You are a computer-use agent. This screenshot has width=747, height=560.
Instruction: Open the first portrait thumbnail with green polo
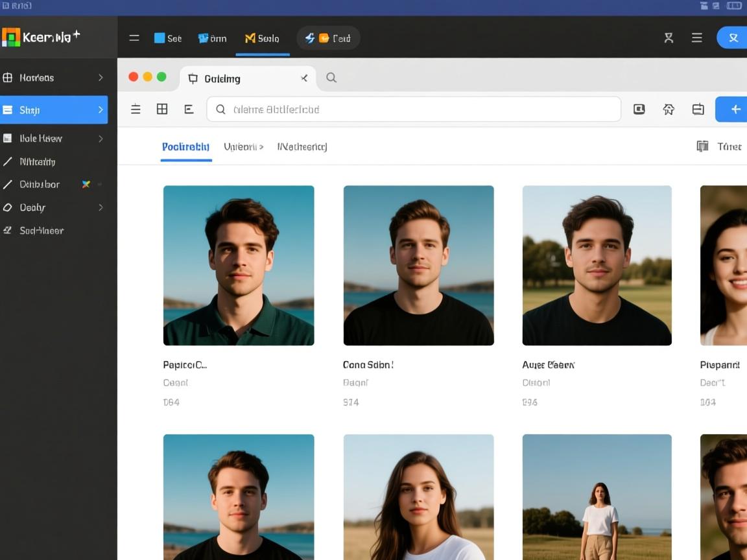239,265
